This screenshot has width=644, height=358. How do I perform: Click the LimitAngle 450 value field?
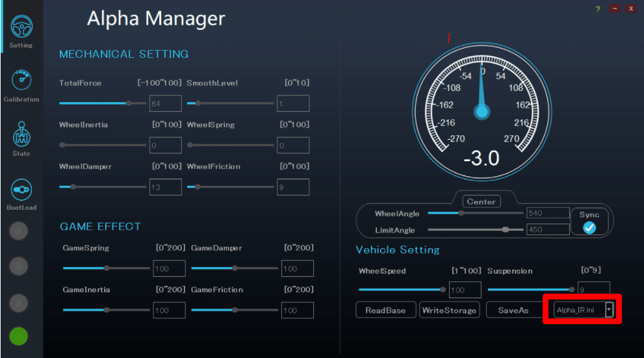point(548,229)
